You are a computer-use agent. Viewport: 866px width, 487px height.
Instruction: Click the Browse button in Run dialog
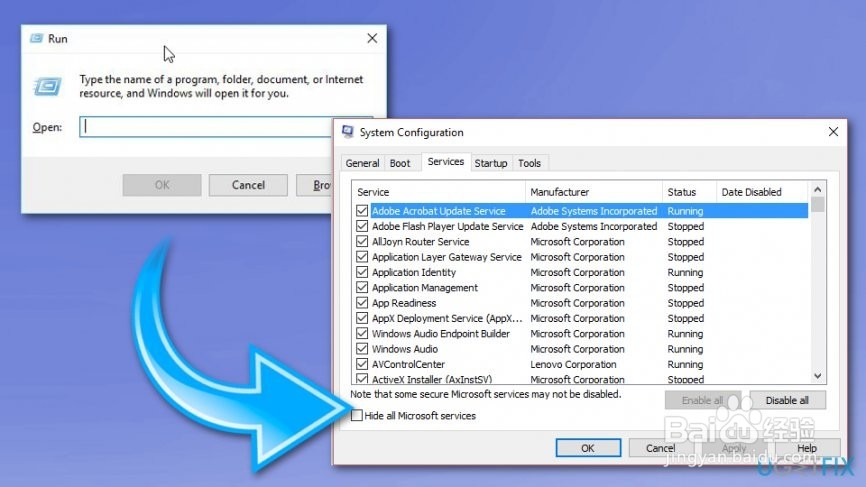click(x=314, y=185)
